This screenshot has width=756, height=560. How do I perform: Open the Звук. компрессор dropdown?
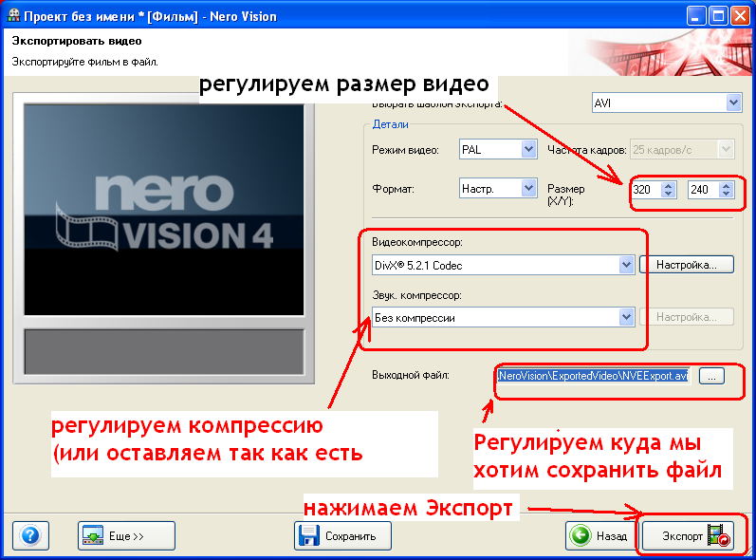coord(626,317)
